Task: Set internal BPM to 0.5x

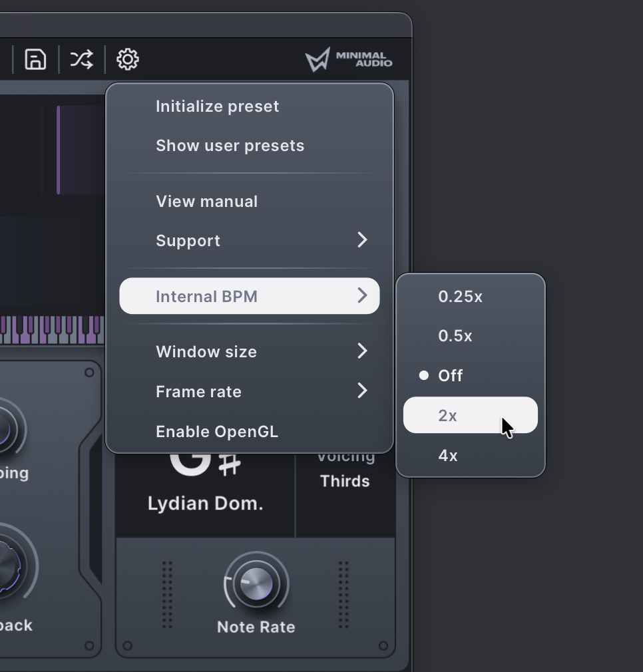Action: click(455, 336)
